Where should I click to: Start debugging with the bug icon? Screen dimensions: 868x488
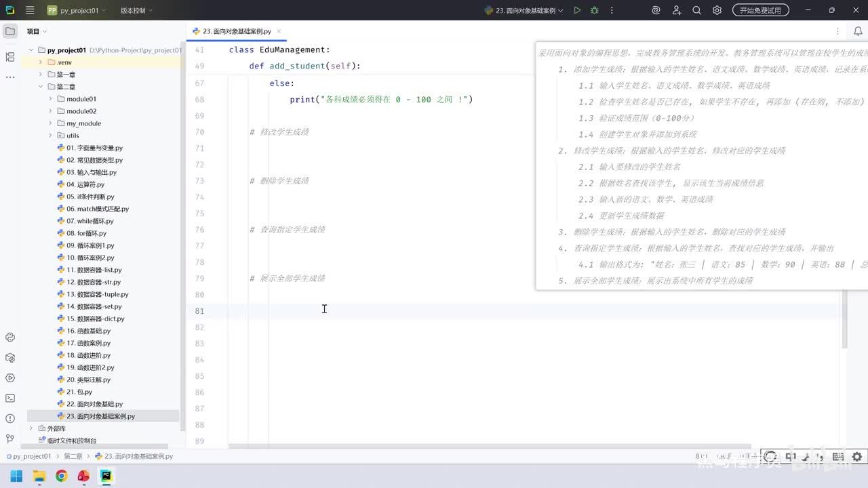tap(595, 10)
